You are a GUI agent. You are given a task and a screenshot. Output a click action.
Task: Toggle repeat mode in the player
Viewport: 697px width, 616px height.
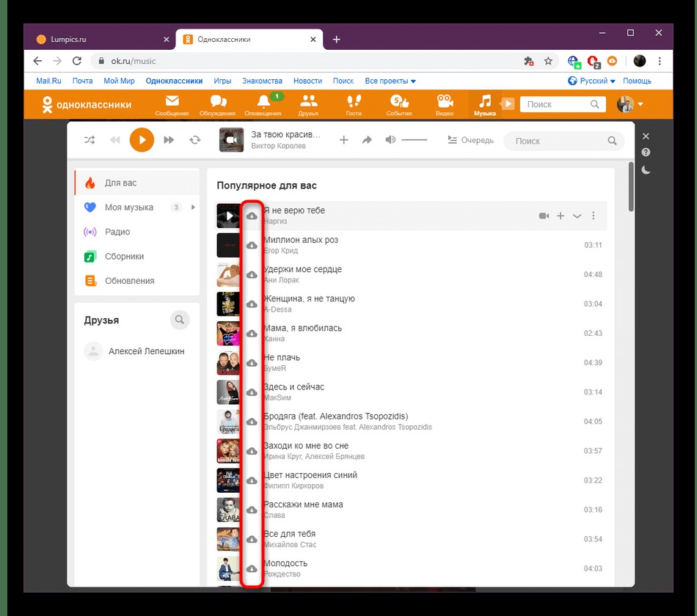click(194, 140)
